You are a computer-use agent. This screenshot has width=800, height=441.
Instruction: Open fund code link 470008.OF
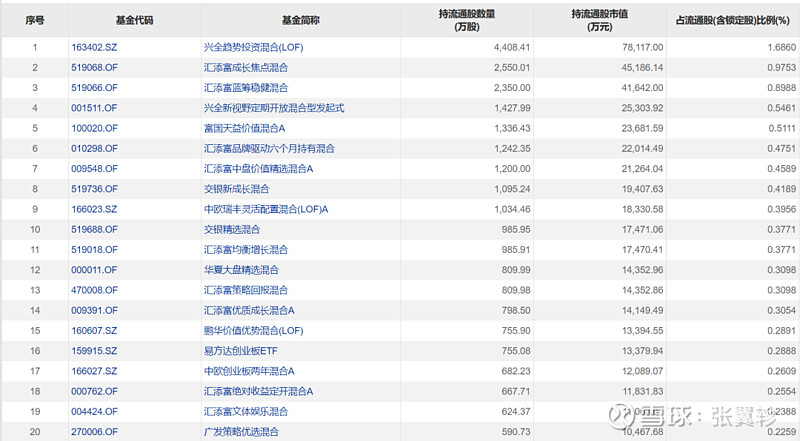[x=94, y=290]
